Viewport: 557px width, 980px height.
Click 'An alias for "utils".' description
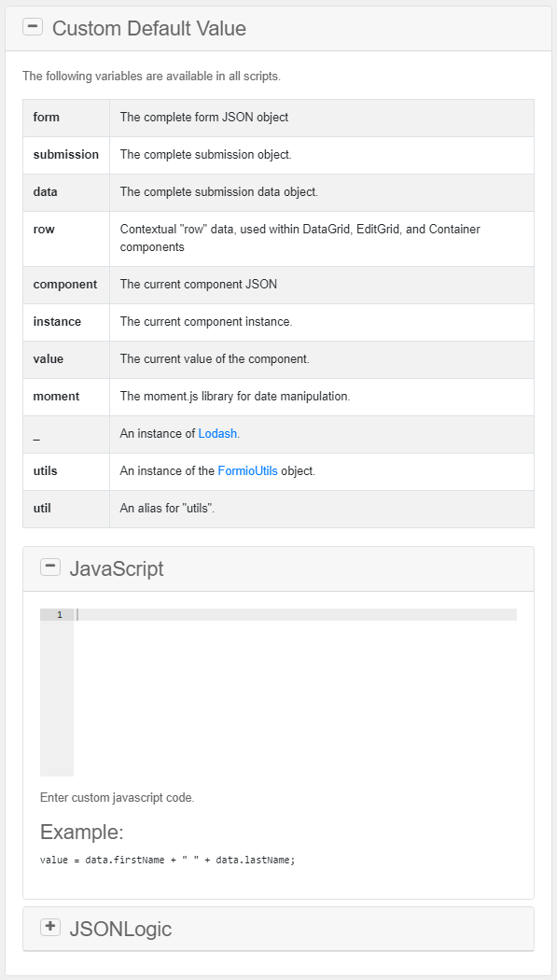coord(167,508)
